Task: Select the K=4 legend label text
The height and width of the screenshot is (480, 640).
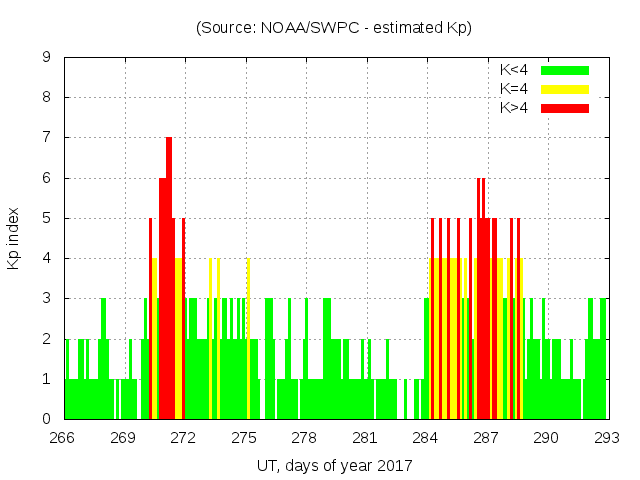Action: pyautogui.click(x=515, y=89)
